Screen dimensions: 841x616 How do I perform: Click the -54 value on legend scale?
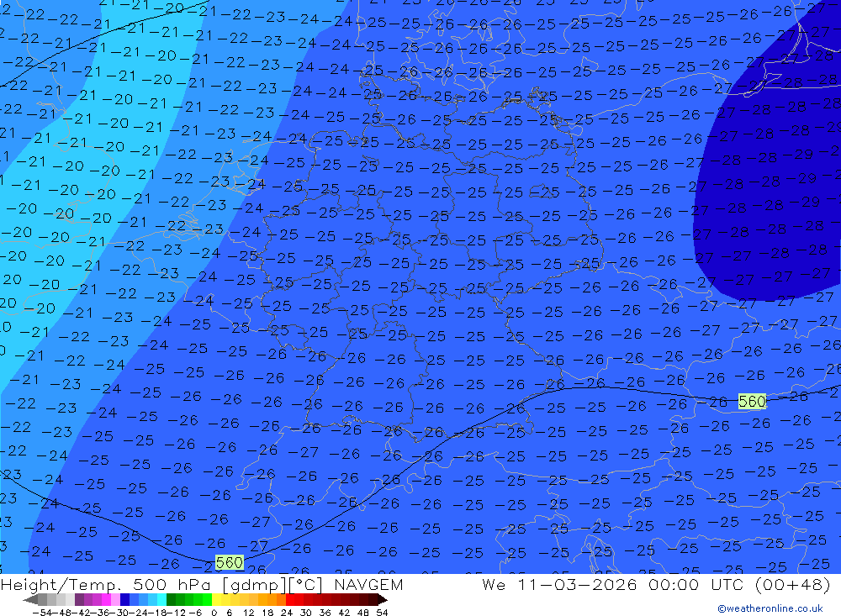tap(42, 613)
